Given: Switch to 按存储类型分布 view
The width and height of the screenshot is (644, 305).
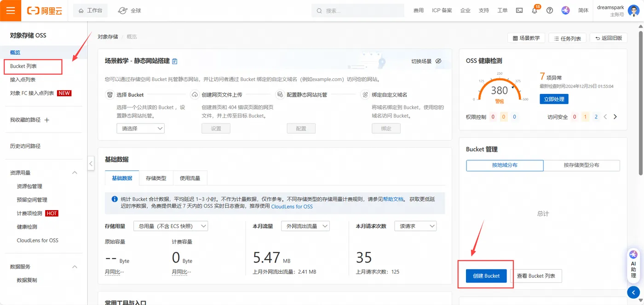Looking at the screenshot, I should [x=581, y=165].
